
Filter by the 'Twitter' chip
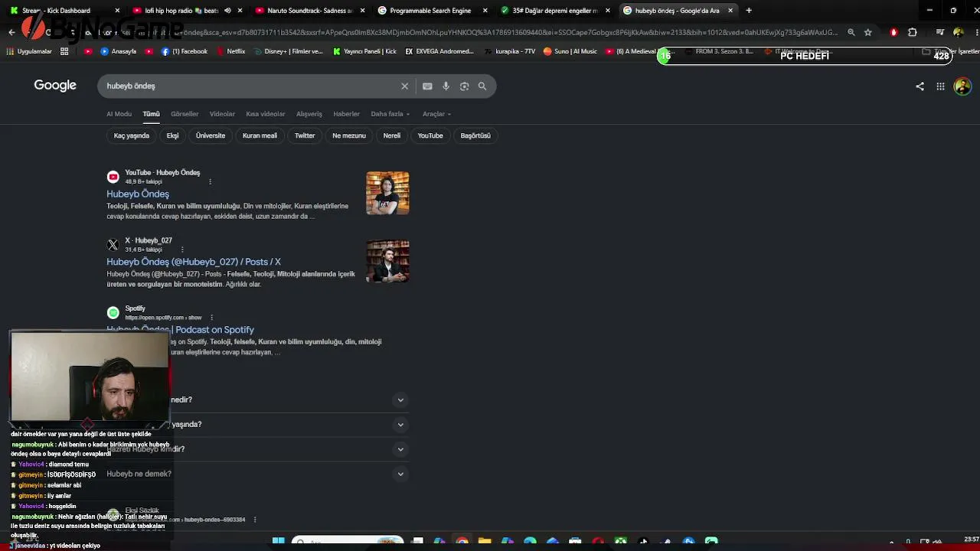coord(305,135)
